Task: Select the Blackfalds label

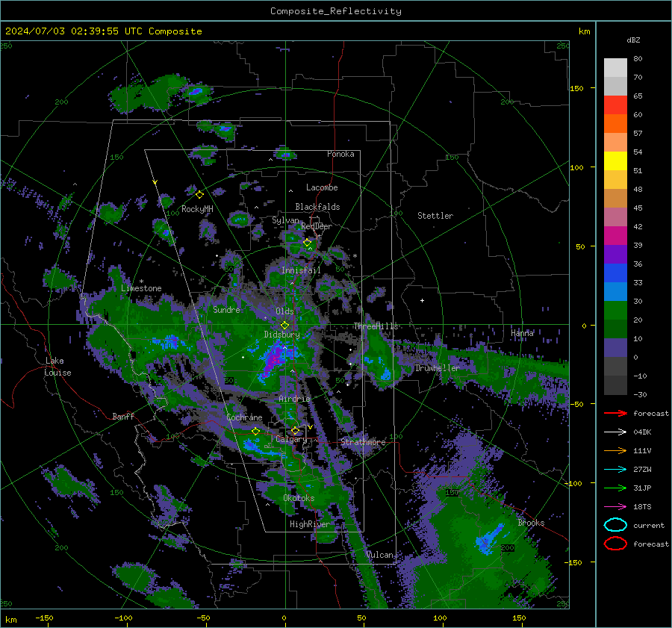Action: 317,207
